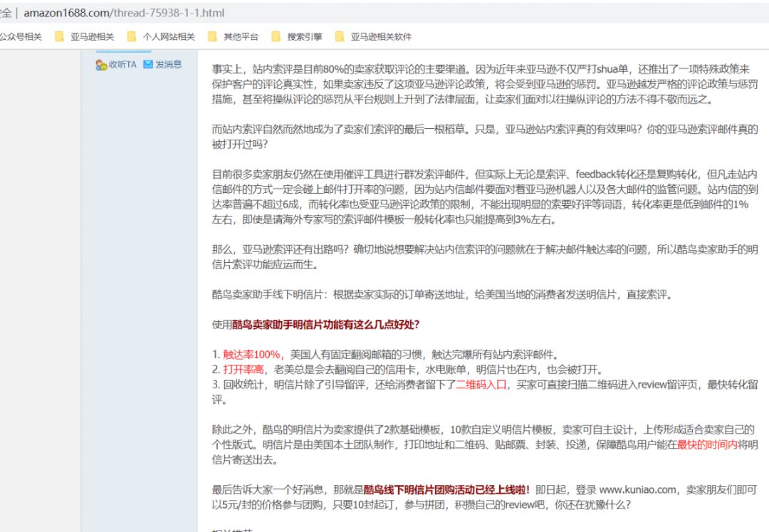Screen dimensions: 769x532
Task: Click the red 打开率高 text
Action: 243,370
